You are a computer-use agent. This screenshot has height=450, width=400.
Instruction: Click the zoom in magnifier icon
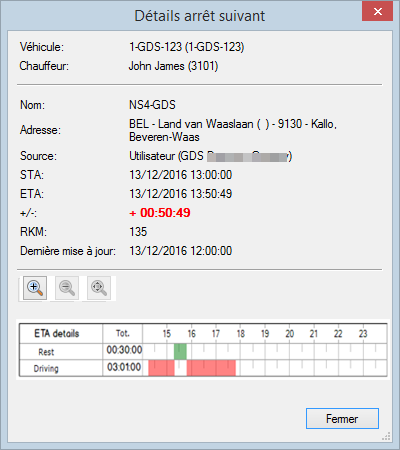[x=35, y=288]
